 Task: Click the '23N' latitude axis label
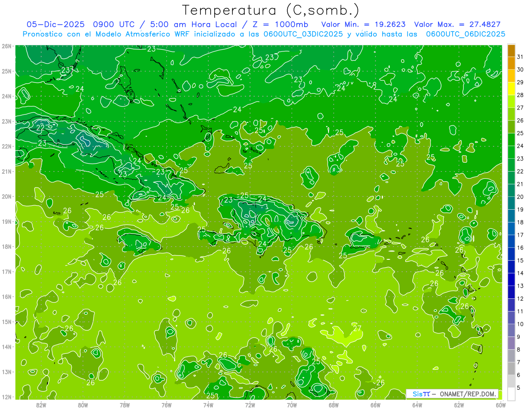pos(6,121)
